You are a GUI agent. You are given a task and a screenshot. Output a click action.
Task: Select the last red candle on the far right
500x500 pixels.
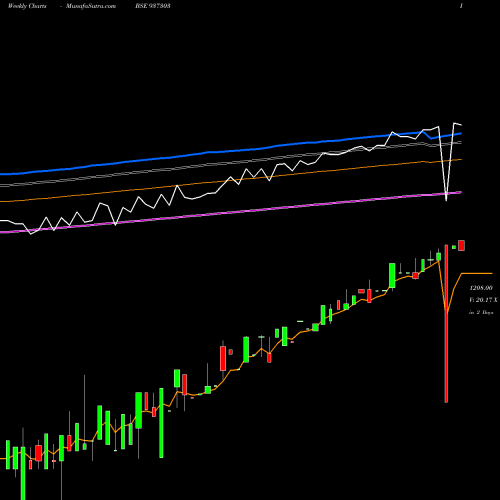[461, 245]
